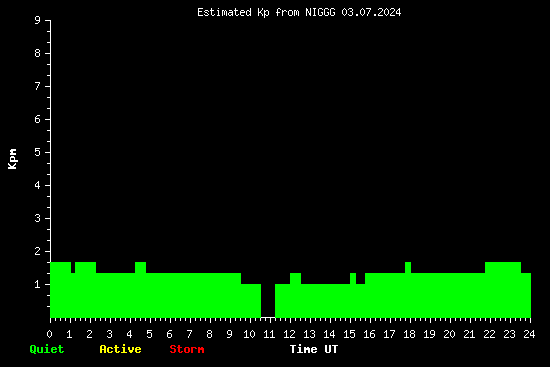The height and width of the screenshot is (367, 550).
Task: Select the green Quiet legend label
Action: tap(47, 349)
